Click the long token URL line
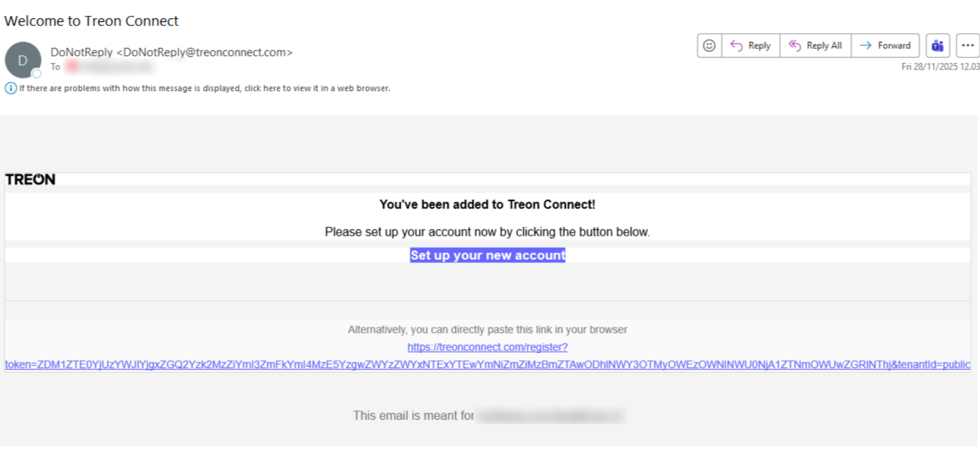Image resolution: width=980 pixels, height=459 pixels. coord(487,365)
